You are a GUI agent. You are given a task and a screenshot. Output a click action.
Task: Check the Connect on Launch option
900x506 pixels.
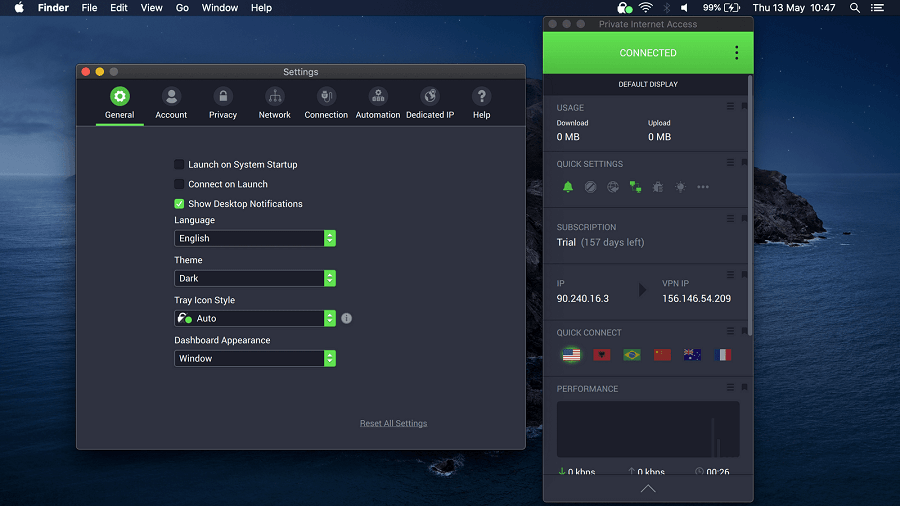click(x=179, y=184)
